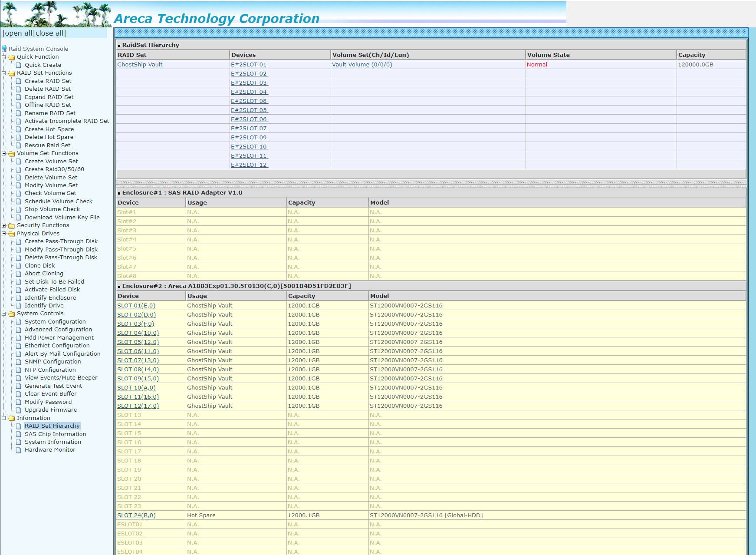
Task: Click the page icon beside Upgrade Firmware
Action: coord(19,410)
